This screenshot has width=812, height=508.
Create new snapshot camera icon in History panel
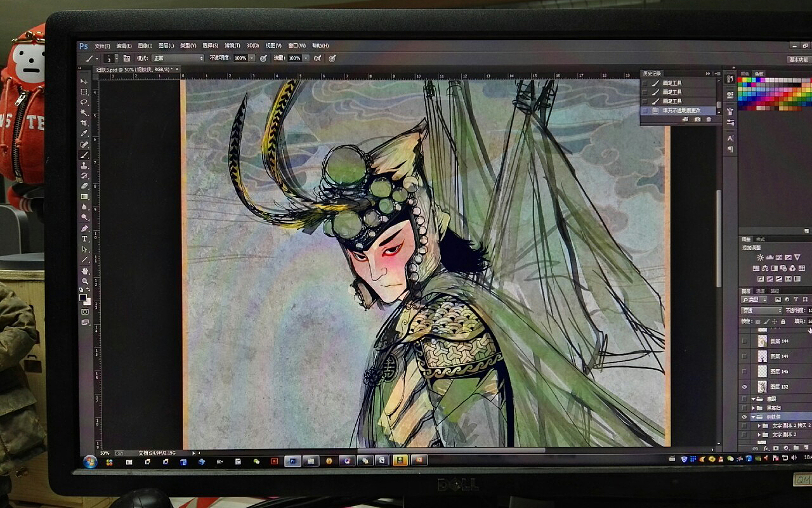697,119
